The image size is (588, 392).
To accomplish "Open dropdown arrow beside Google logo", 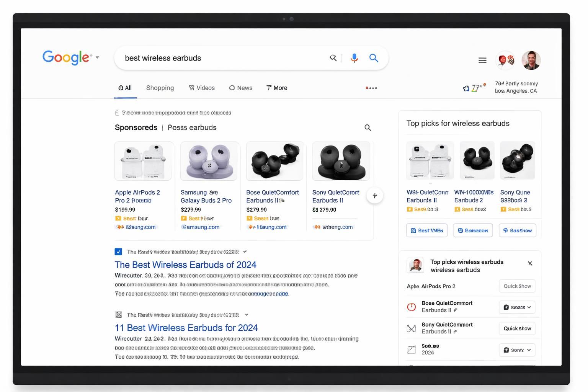I will pyautogui.click(x=97, y=57).
